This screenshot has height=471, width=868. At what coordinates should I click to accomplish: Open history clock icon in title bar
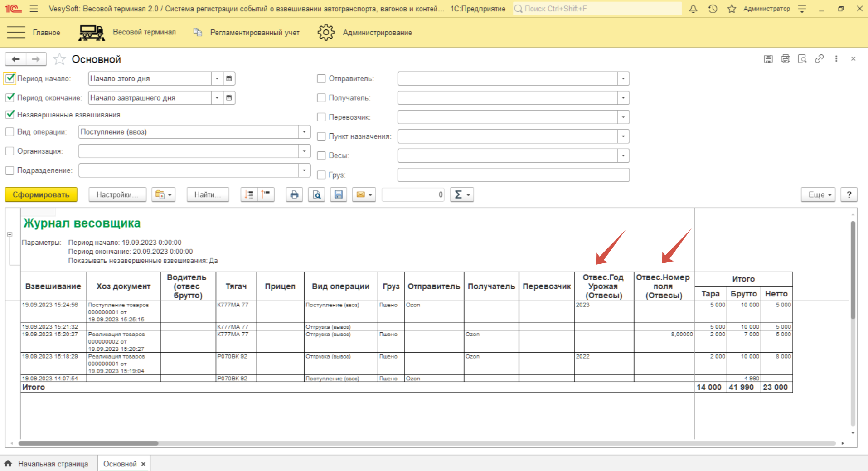point(713,9)
